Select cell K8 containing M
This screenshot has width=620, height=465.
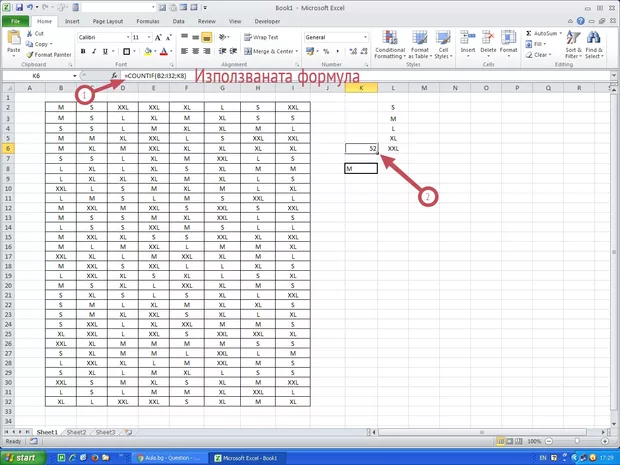361,169
